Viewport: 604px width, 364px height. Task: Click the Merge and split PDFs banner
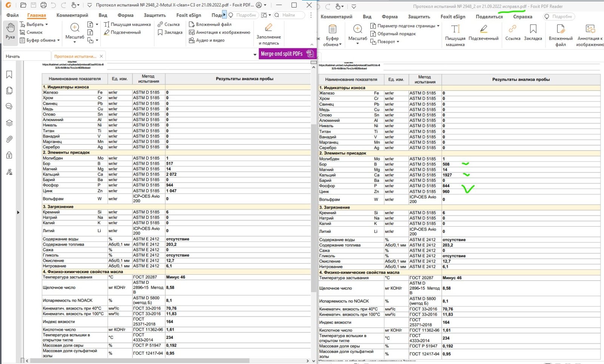pyautogui.click(x=287, y=54)
